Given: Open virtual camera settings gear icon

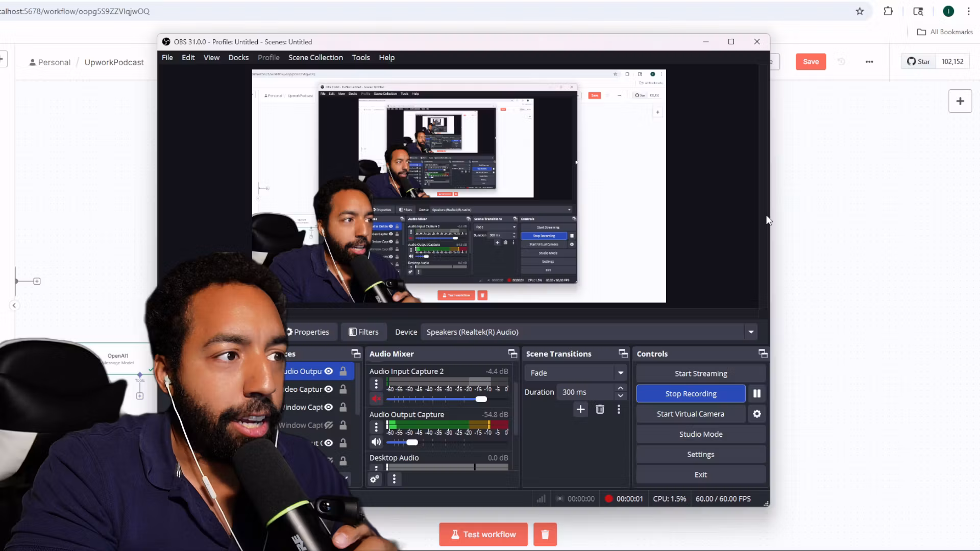Looking at the screenshot, I should tap(756, 414).
